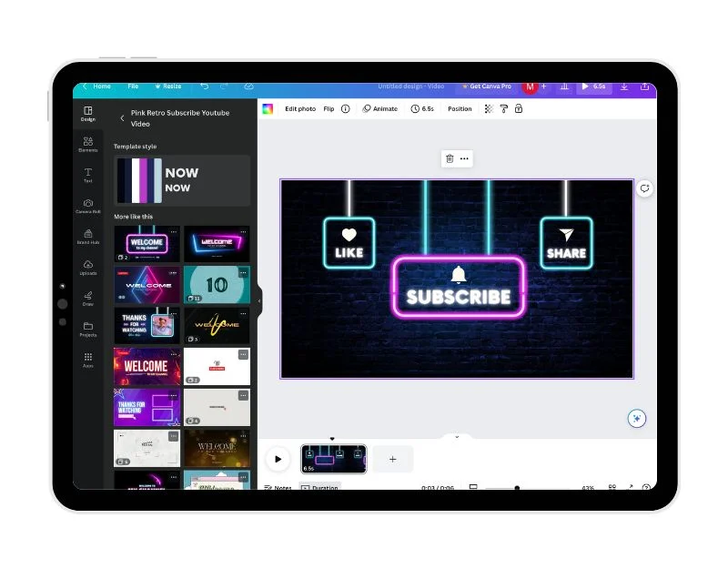Open the Elements panel in the sidebar
The image size is (728, 569).
pos(88,144)
